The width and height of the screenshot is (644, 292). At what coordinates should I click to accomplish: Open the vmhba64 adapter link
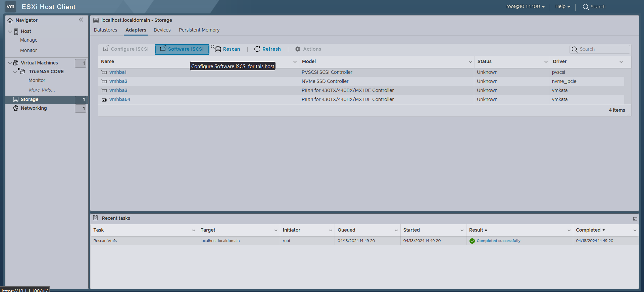pos(120,99)
